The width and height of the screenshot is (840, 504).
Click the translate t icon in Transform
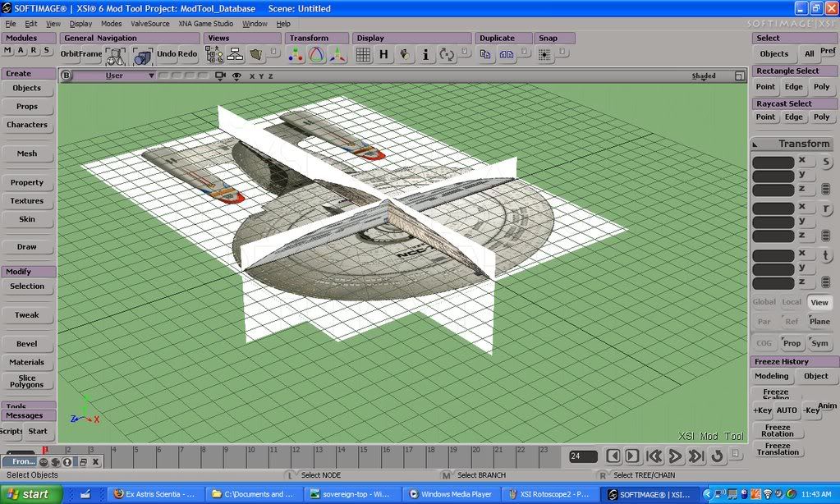826,255
